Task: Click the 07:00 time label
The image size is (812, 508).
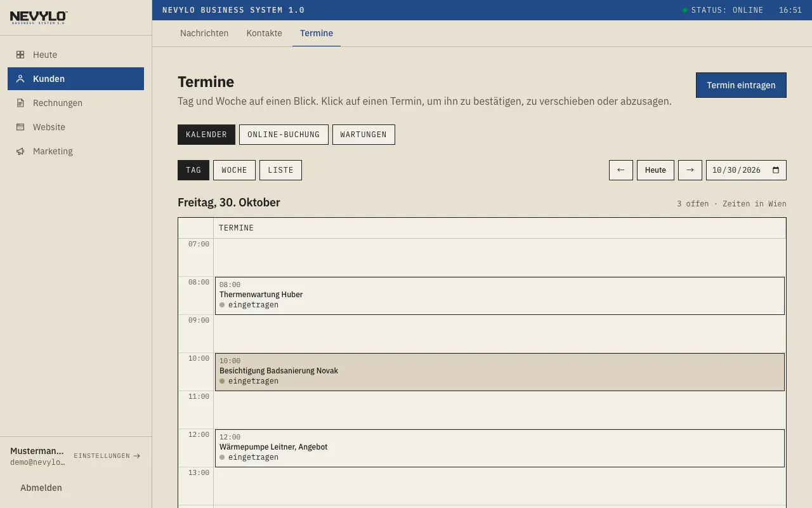Action: coord(199,244)
